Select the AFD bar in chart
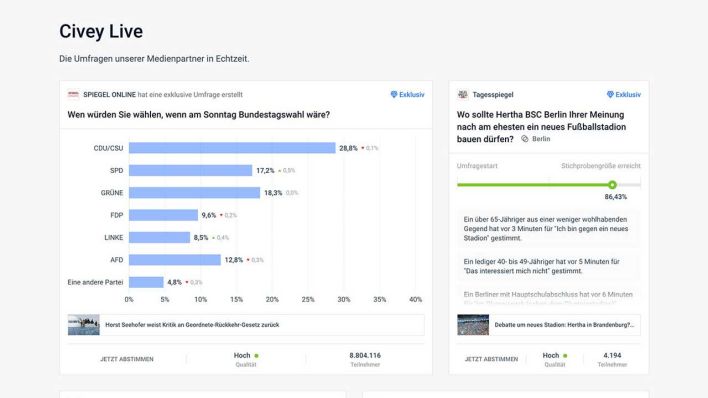 tap(175, 260)
